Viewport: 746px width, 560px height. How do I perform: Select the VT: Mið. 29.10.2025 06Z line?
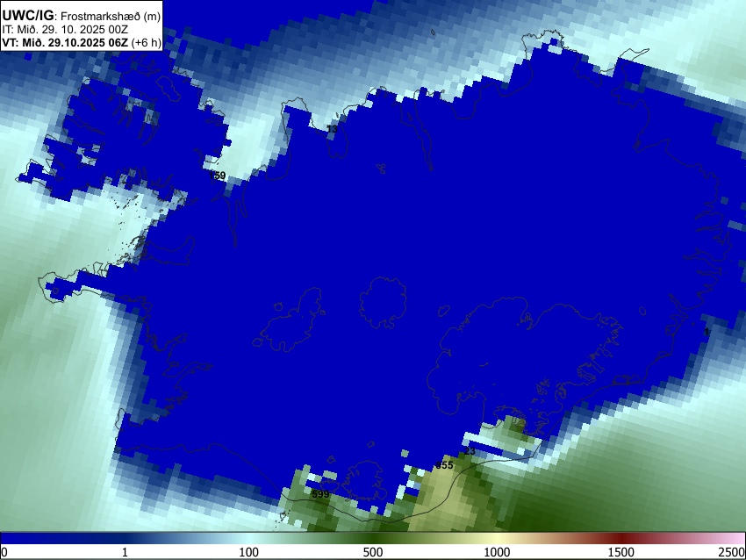click(x=82, y=42)
